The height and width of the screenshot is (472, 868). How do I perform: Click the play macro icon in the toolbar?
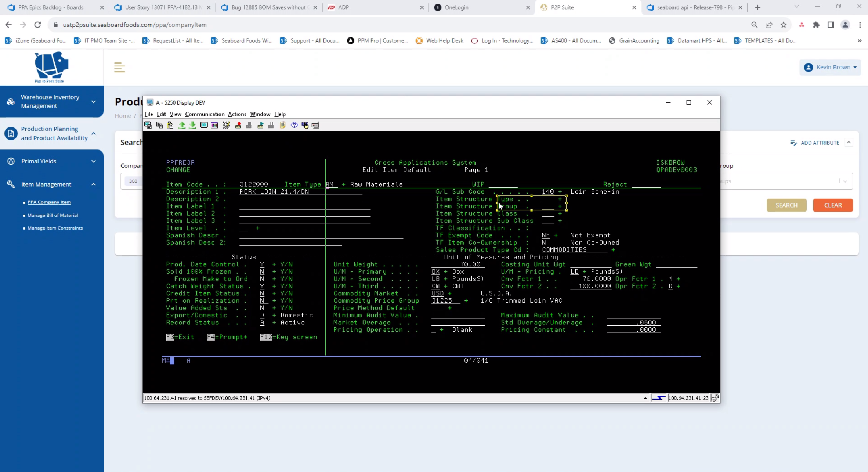coord(260,125)
